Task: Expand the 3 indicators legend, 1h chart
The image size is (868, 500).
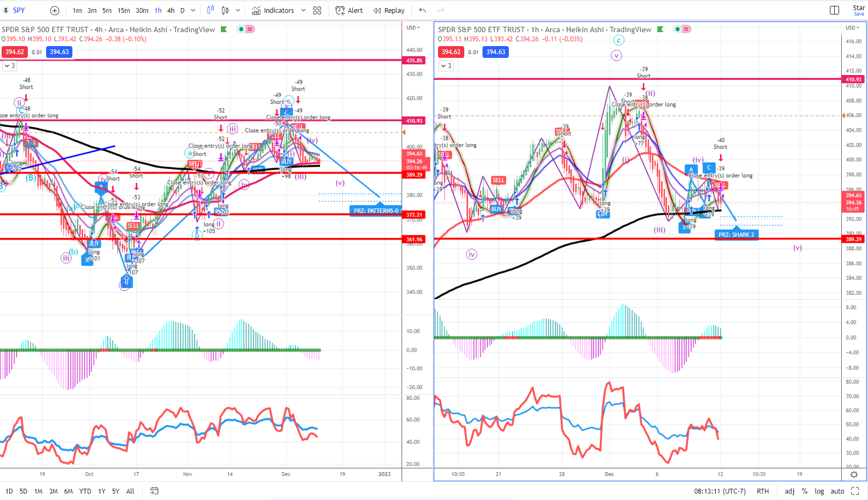Action: tap(446, 66)
